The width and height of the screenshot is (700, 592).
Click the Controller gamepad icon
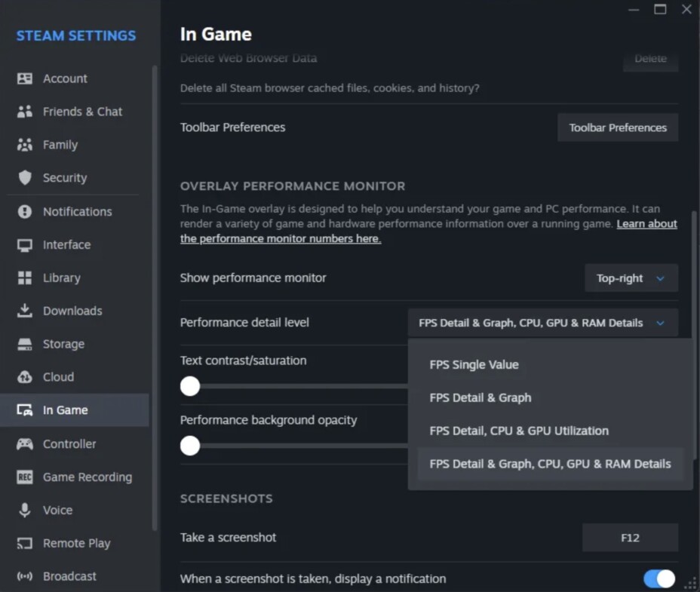(25, 444)
